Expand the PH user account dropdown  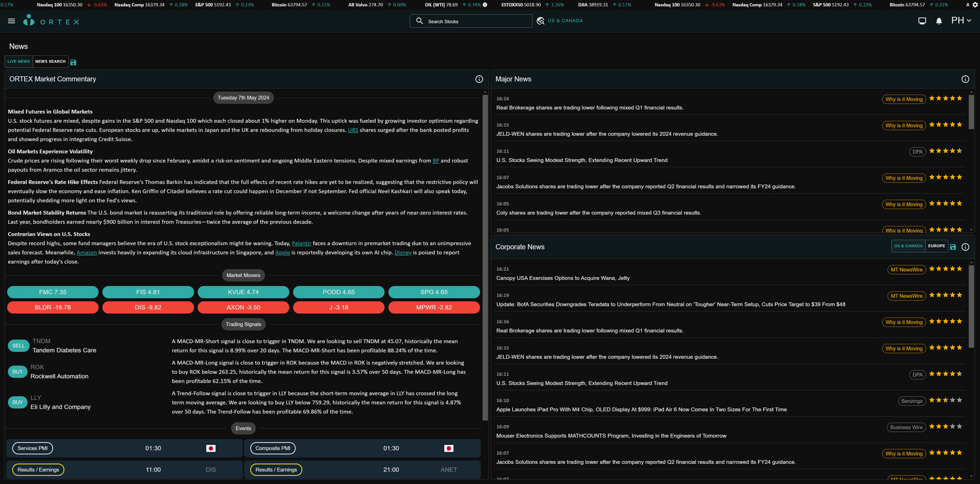961,21
